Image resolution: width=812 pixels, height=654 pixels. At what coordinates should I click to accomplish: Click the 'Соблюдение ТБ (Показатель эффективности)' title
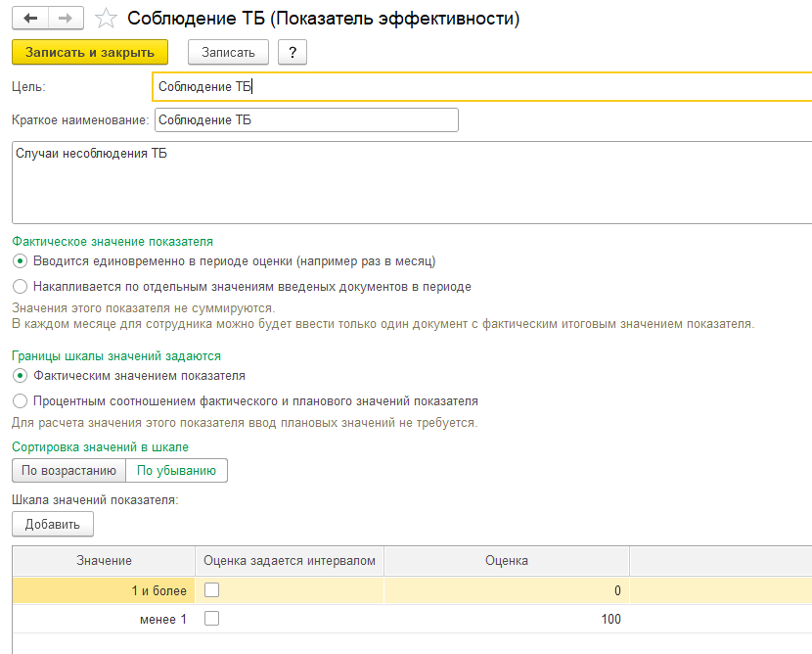click(x=324, y=19)
